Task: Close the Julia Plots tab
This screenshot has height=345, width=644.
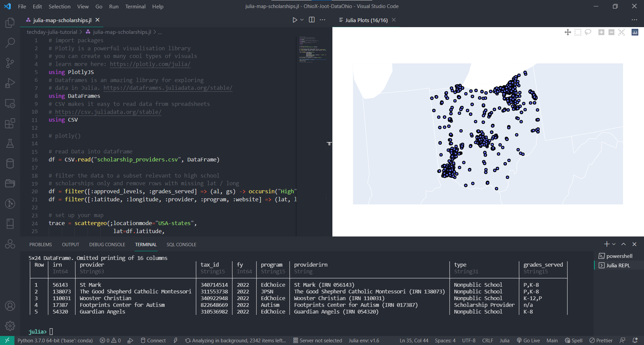Action: tap(394, 20)
